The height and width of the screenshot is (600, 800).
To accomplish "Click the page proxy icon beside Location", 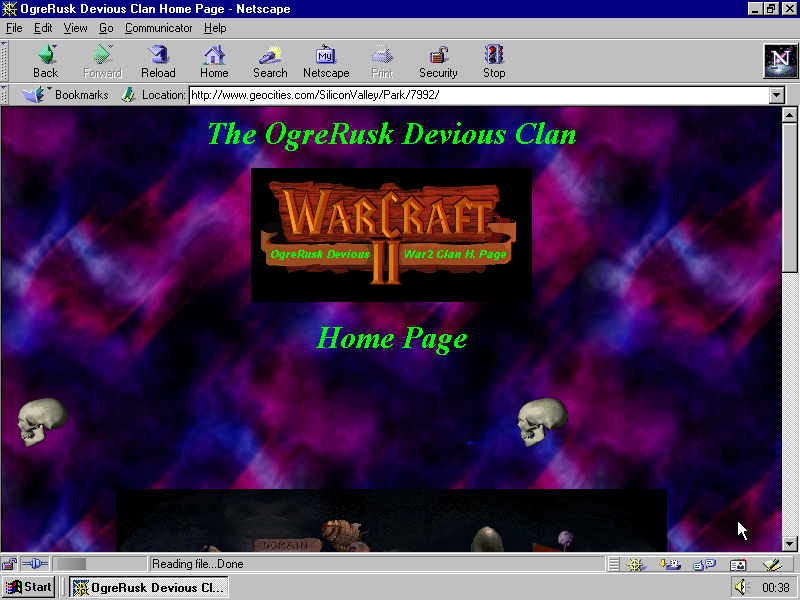I will coord(129,94).
